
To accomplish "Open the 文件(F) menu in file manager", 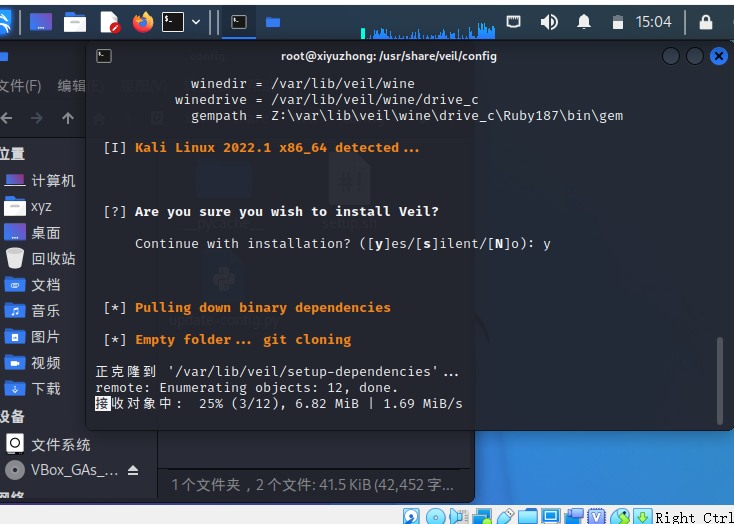I will point(20,86).
